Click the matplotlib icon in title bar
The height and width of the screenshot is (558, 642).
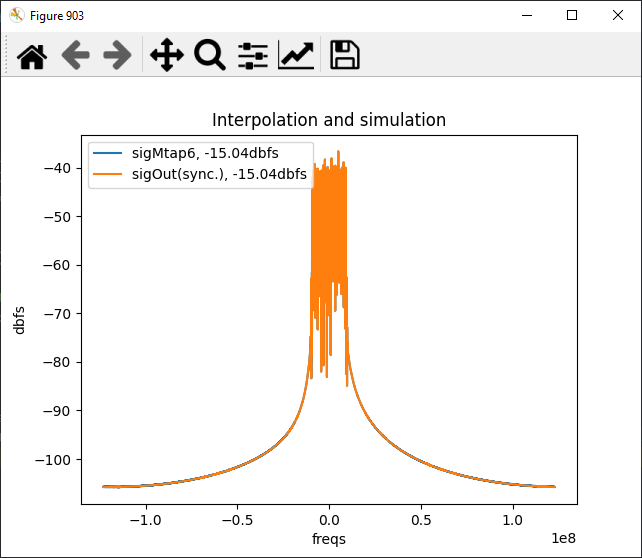[x=17, y=15]
